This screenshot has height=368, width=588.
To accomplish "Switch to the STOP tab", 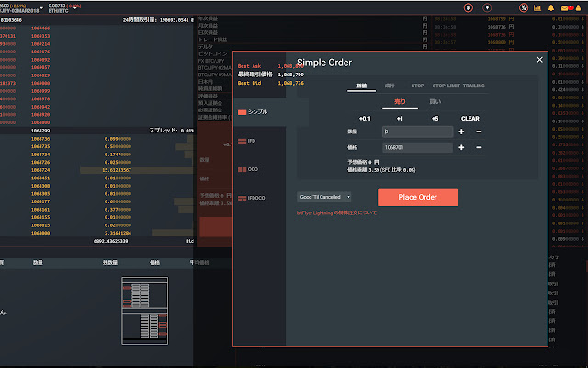I will coord(417,86).
